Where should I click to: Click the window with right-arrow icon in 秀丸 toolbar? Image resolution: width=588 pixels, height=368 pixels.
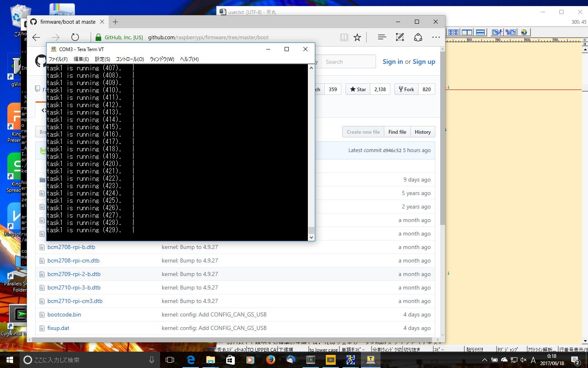pyautogui.click(x=497, y=32)
